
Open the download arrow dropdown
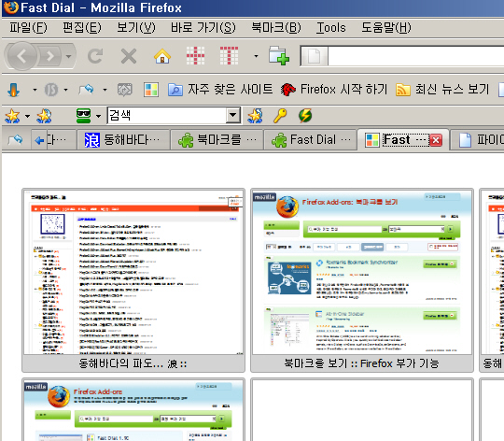(35, 90)
